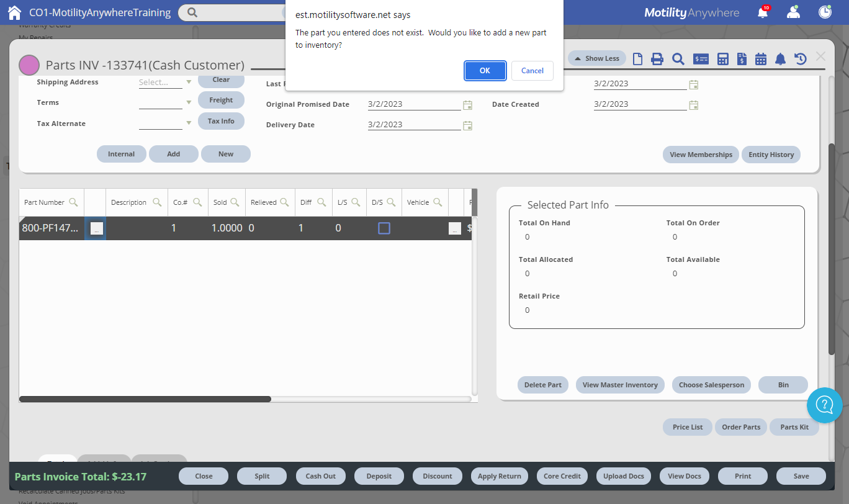Expand the Tax Alternate dropdown
This screenshot has width=849, height=504.
(189, 124)
